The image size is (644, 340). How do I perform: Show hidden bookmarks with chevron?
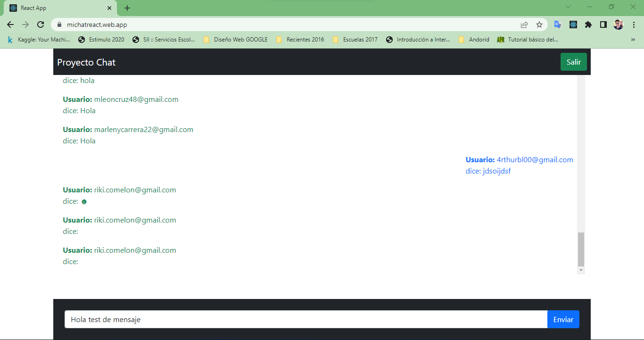(x=633, y=40)
